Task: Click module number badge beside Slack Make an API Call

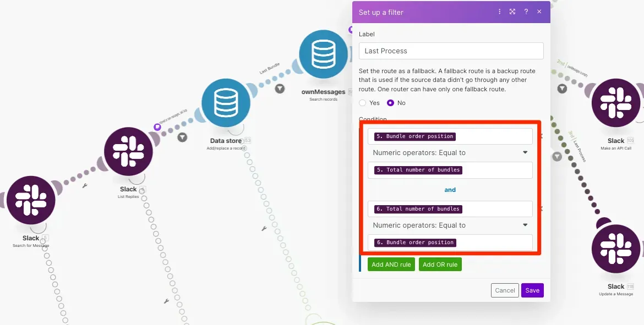Action: point(630,141)
